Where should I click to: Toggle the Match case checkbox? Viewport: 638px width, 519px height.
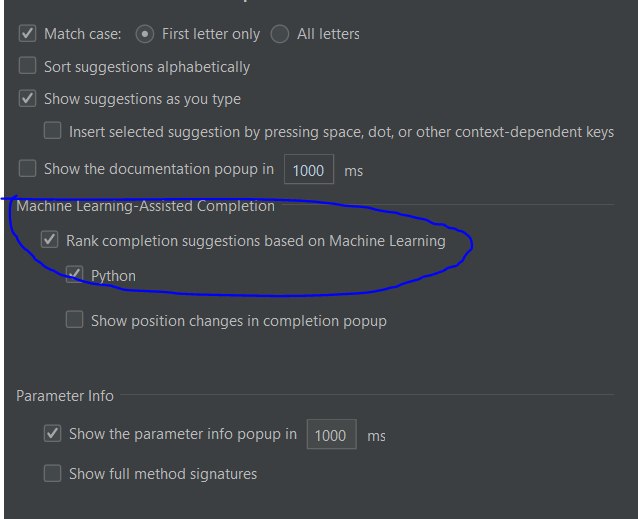(x=28, y=34)
